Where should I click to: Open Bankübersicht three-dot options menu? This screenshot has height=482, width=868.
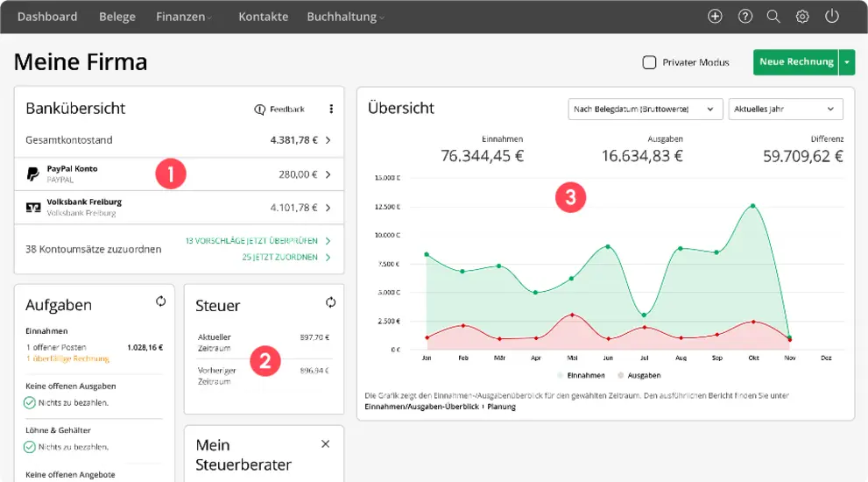point(331,110)
